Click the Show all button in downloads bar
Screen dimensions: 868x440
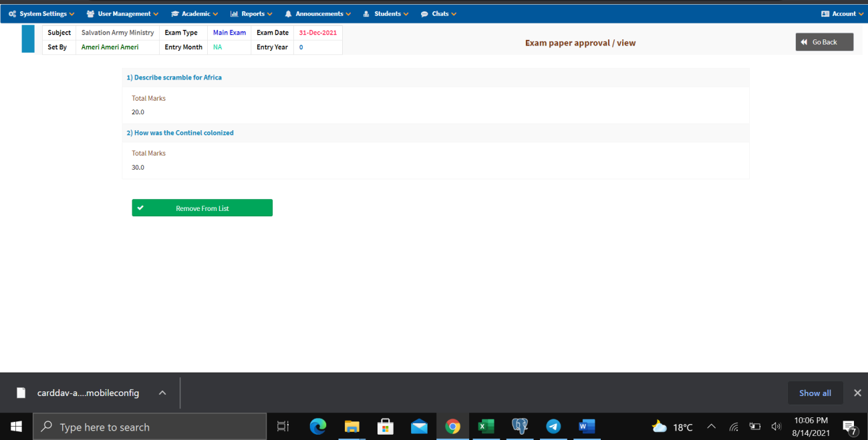tap(815, 393)
